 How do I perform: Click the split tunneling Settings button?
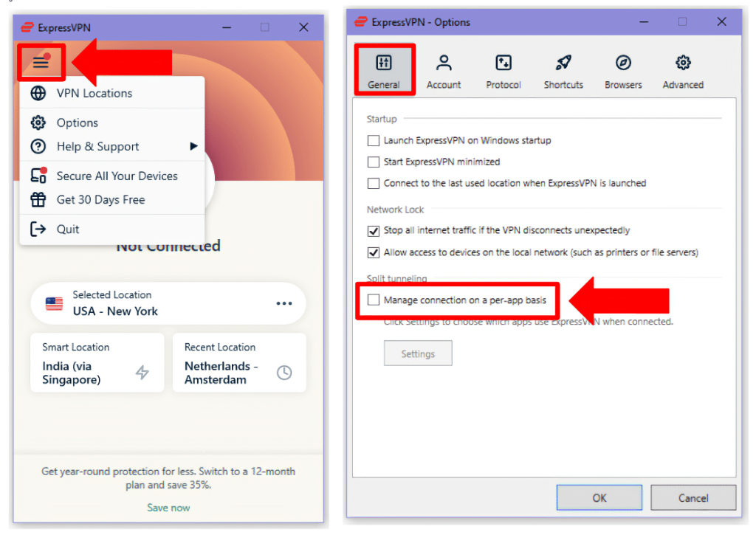click(418, 353)
